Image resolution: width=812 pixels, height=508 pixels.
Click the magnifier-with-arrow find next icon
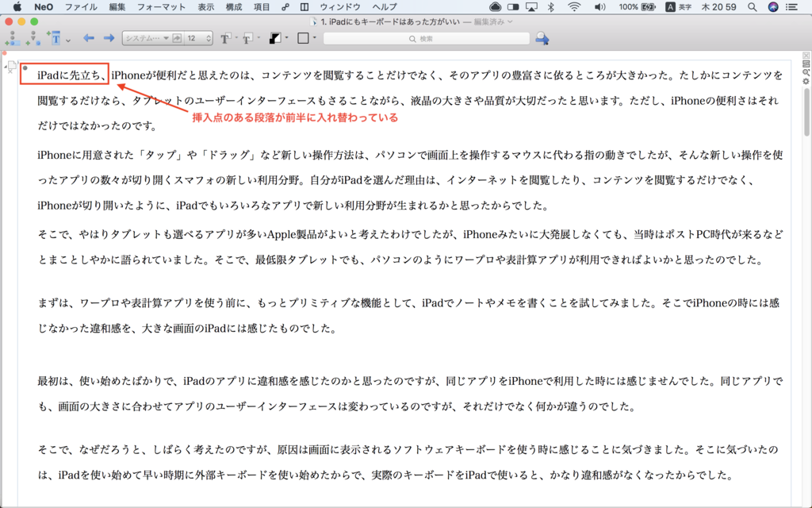point(542,38)
